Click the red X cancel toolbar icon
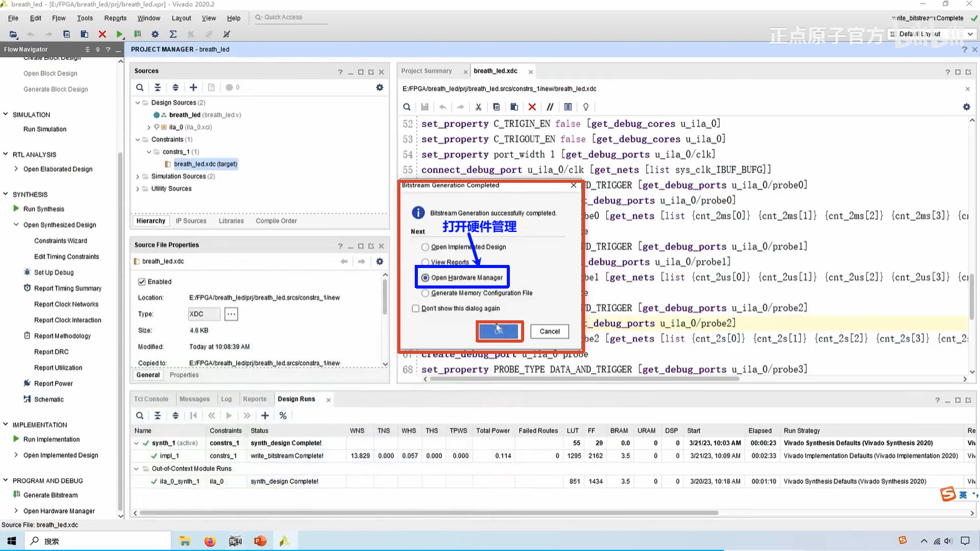This screenshot has width=980, height=551. pos(102,34)
